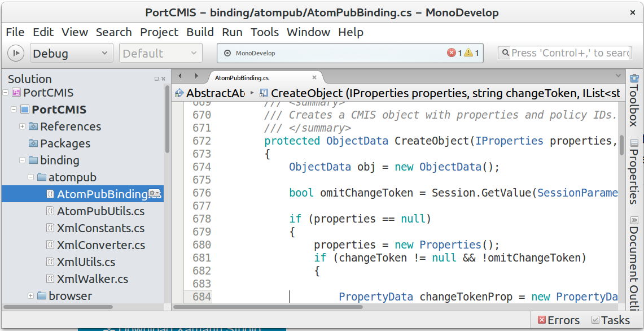Click the code editor horizontal scrollbar

pyautogui.click(x=268, y=307)
